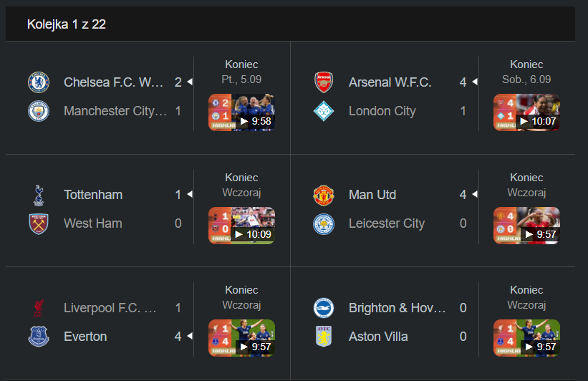Play the Liverpool vs Everton highlights video
The width and height of the screenshot is (588, 381).
click(241, 338)
